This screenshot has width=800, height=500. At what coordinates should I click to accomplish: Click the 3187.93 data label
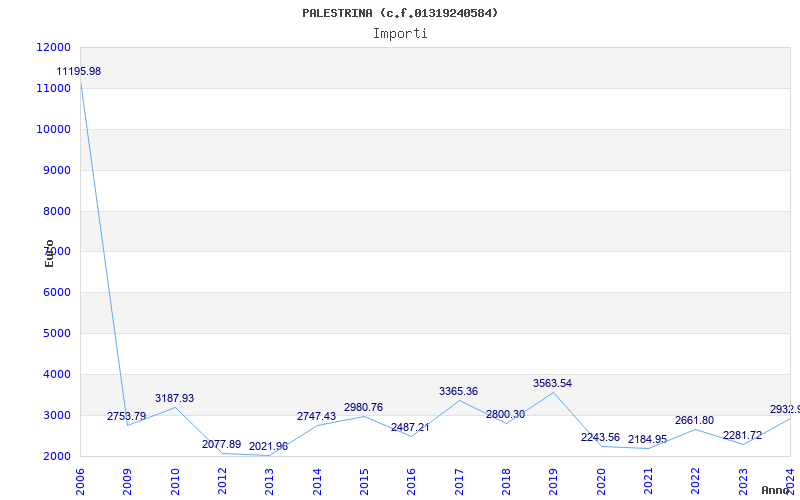[x=174, y=398]
